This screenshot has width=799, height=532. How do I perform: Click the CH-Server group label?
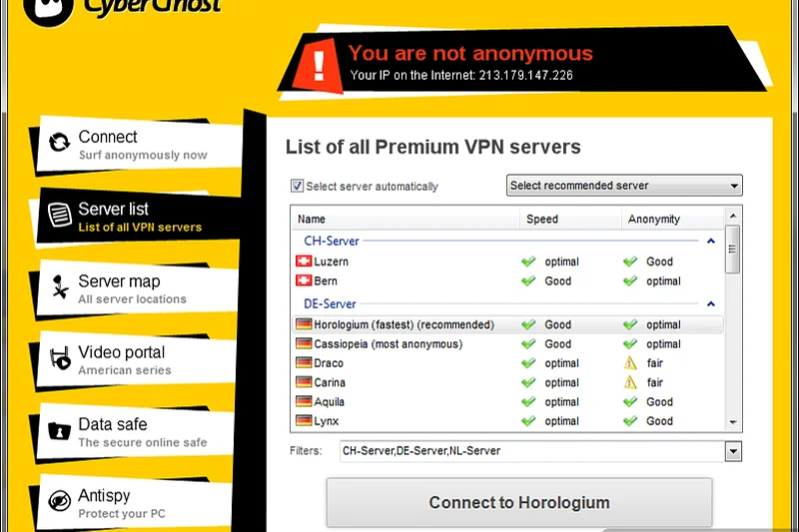click(332, 241)
